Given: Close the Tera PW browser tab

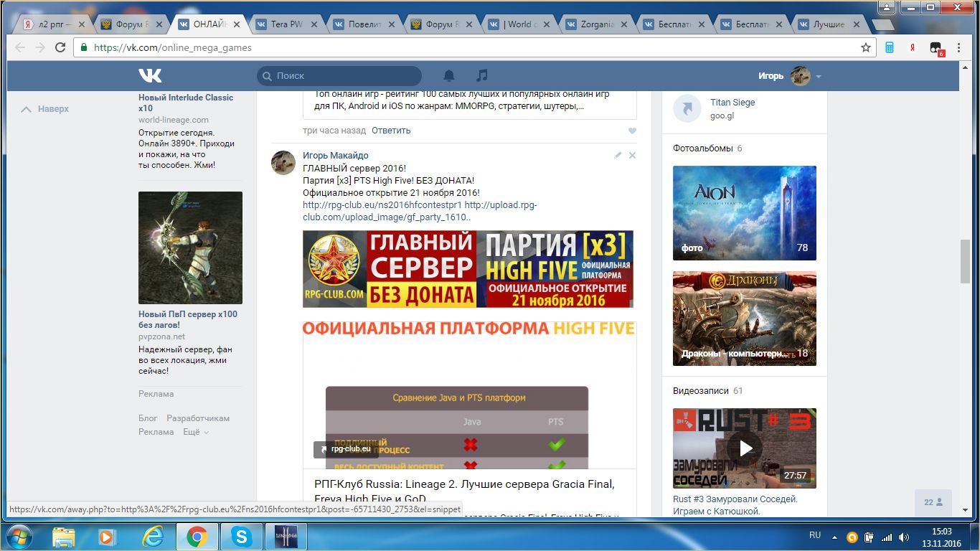Looking at the screenshot, I should pyautogui.click(x=313, y=24).
